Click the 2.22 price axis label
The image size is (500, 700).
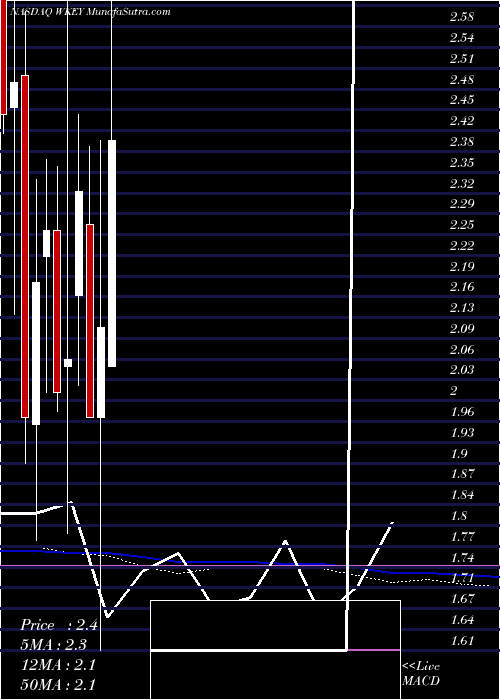tap(462, 246)
